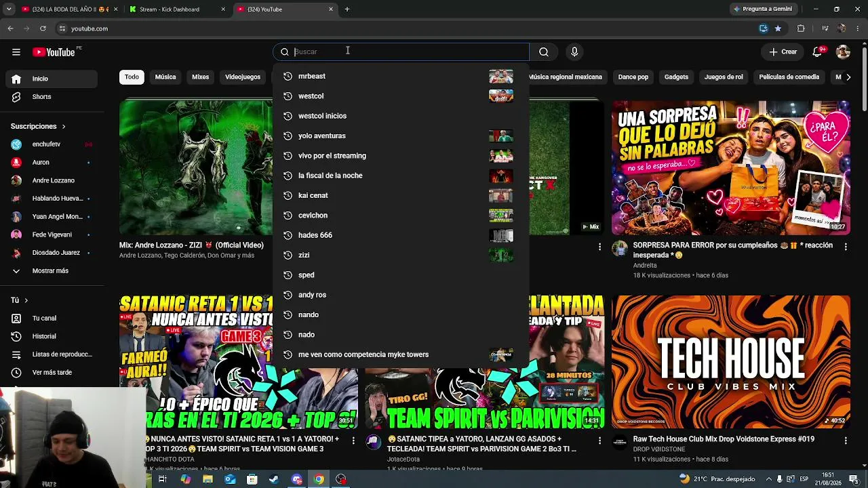Image resolution: width=868 pixels, height=488 pixels.
Task: Open more options for SORPRESA PARA ERROR video
Action: [x=846, y=247]
